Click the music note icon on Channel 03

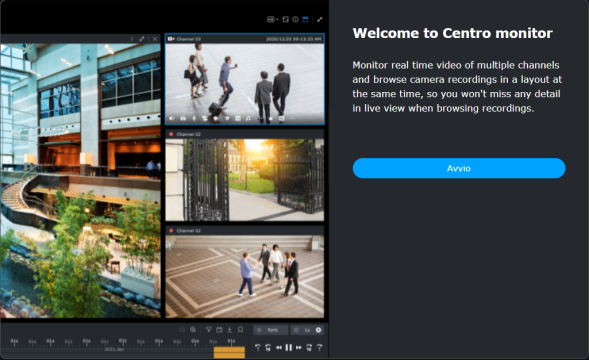tap(248, 118)
